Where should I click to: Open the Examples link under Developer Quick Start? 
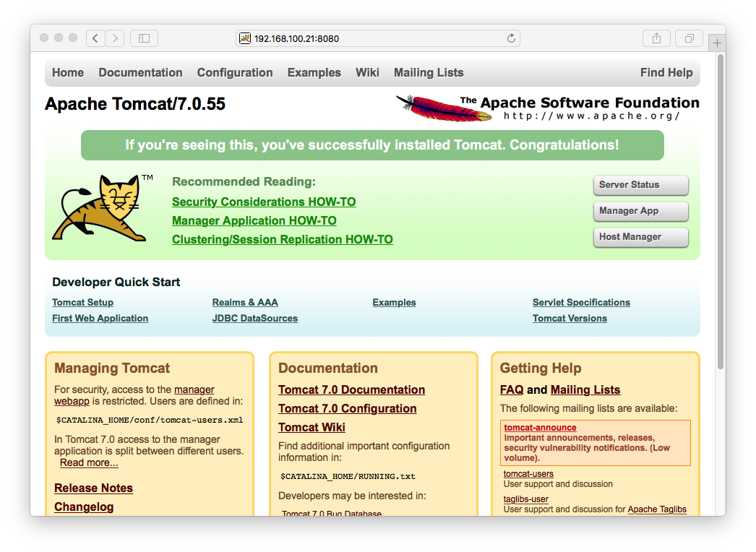pos(394,302)
